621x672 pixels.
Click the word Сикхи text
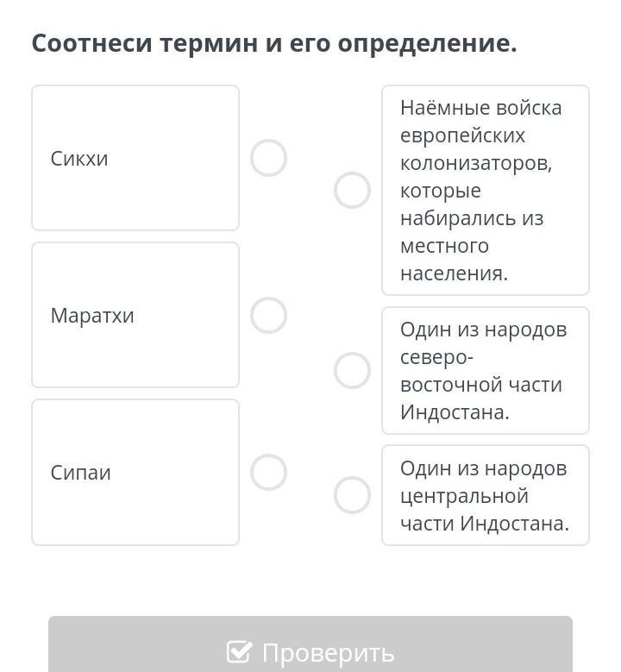[x=79, y=159]
